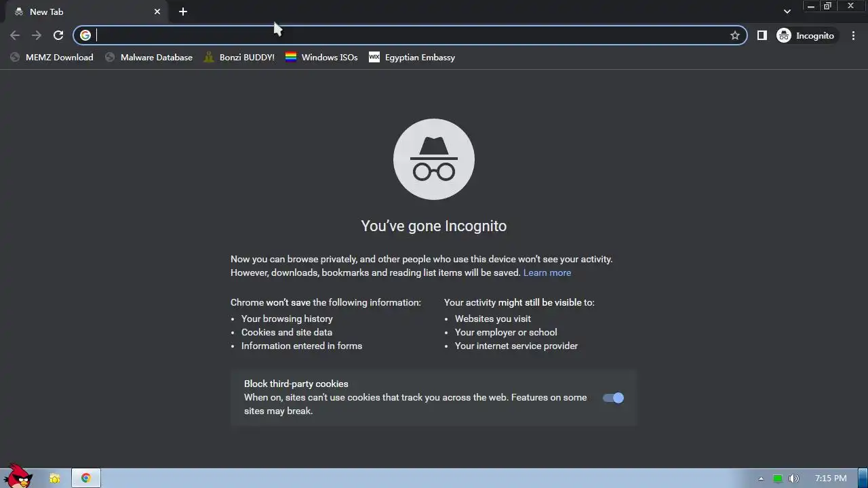Click the Incognito profile button

pyautogui.click(x=806, y=35)
